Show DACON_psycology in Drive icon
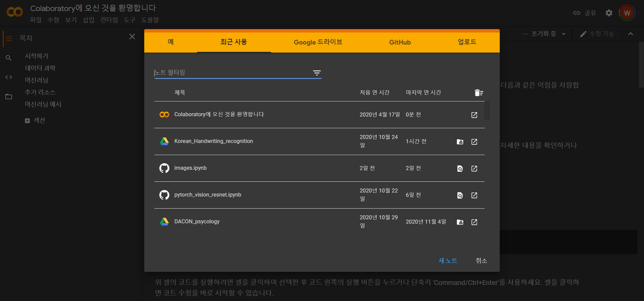 [x=460, y=222]
